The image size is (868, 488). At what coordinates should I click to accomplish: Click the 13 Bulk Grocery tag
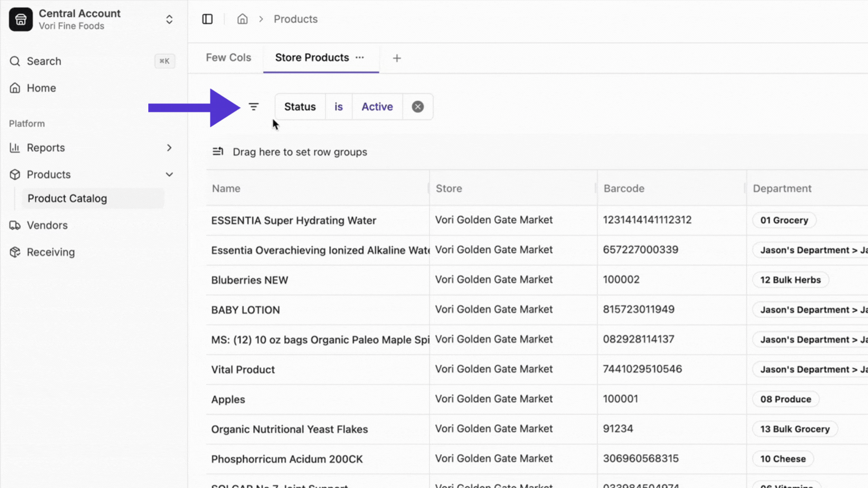(795, 429)
